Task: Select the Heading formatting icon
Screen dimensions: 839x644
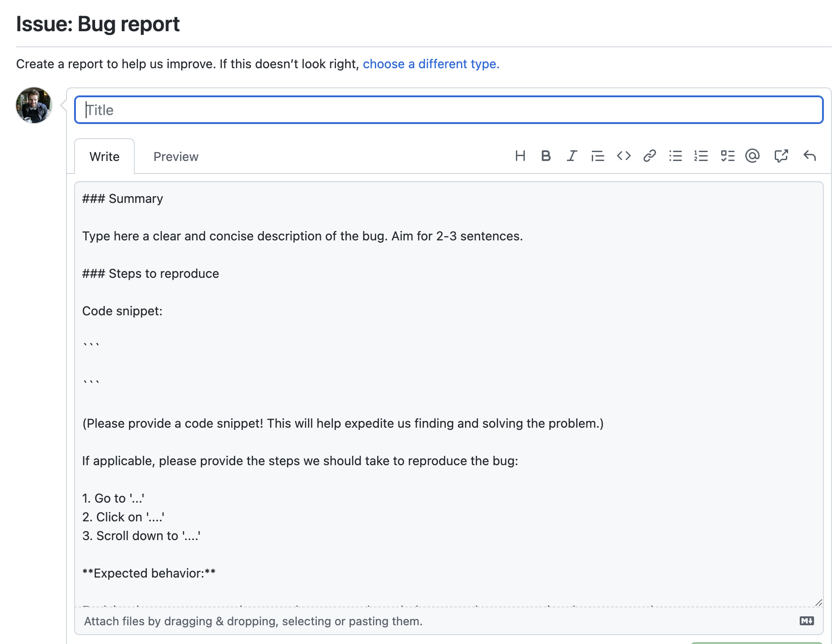Action: 520,156
